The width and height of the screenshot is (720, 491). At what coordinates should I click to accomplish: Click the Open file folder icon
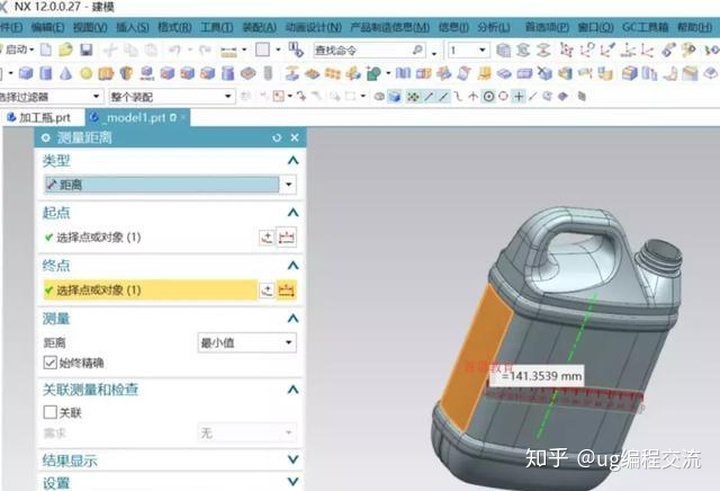pyautogui.click(x=66, y=50)
